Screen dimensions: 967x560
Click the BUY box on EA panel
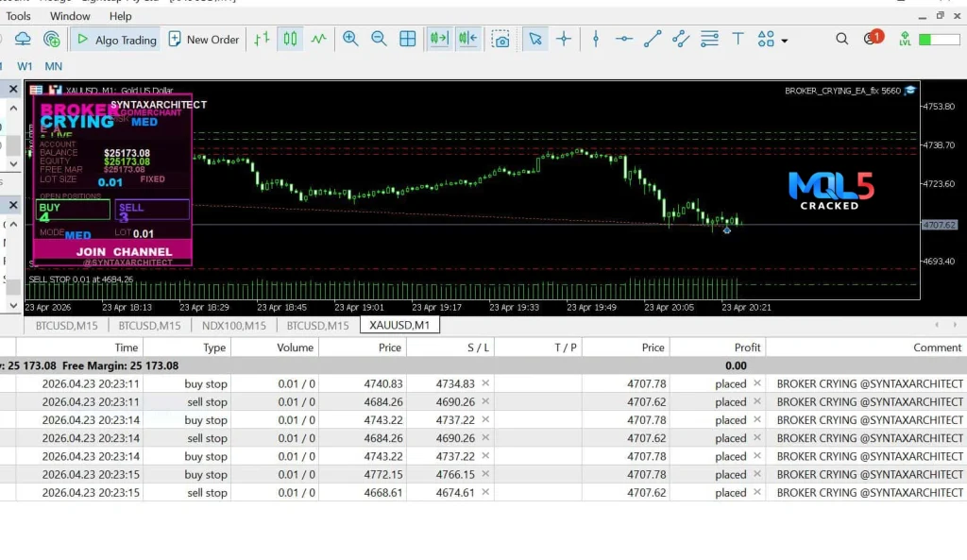coord(73,210)
